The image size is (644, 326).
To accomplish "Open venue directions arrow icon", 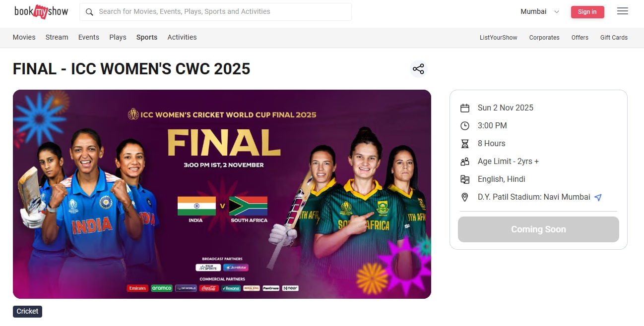I will (x=598, y=197).
